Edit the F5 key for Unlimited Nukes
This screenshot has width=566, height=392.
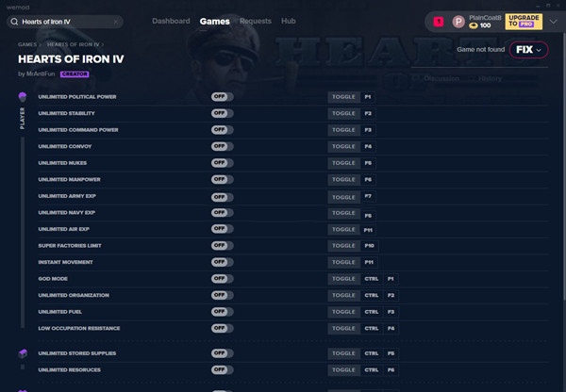point(368,163)
